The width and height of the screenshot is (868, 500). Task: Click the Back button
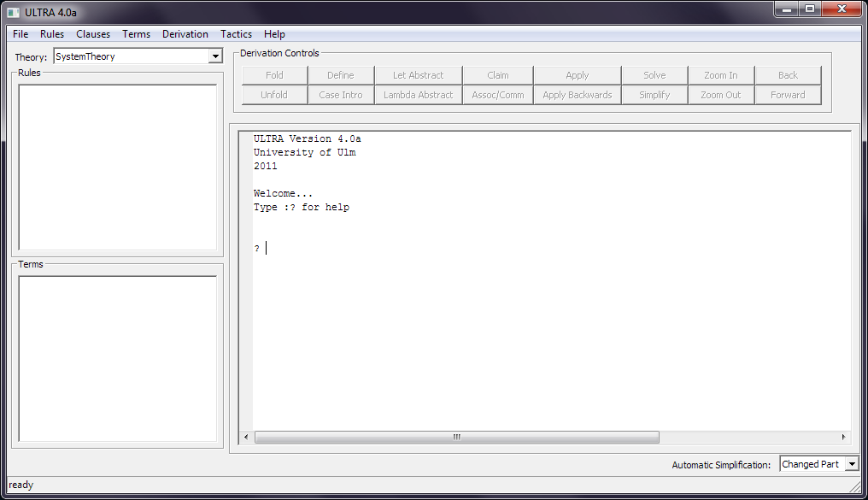789,75
